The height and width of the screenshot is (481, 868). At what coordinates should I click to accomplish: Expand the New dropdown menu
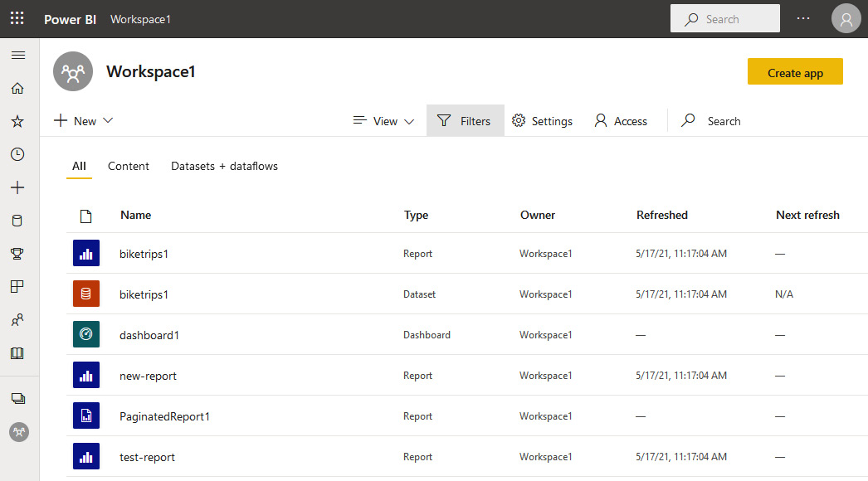[x=84, y=121]
